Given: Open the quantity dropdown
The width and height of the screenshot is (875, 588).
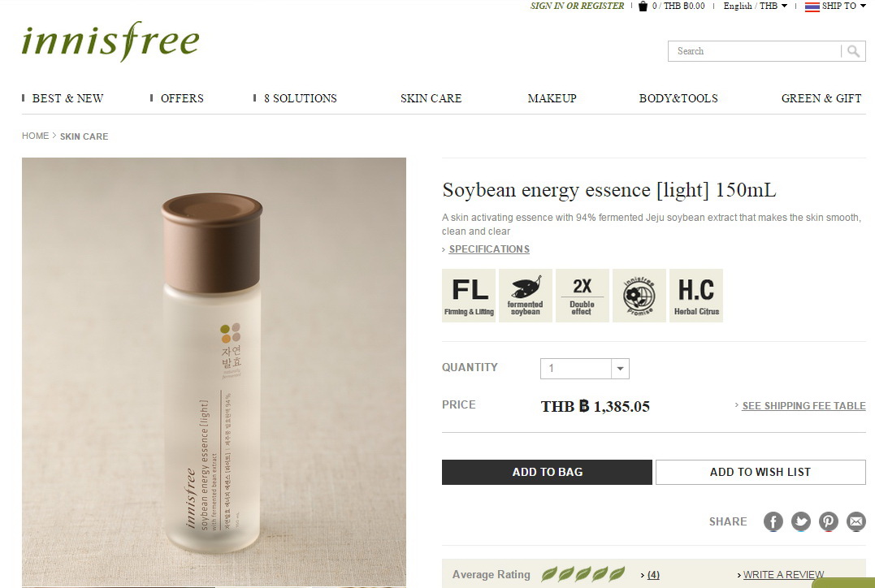Looking at the screenshot, I should pyautogui.click(x=585, y=369).
